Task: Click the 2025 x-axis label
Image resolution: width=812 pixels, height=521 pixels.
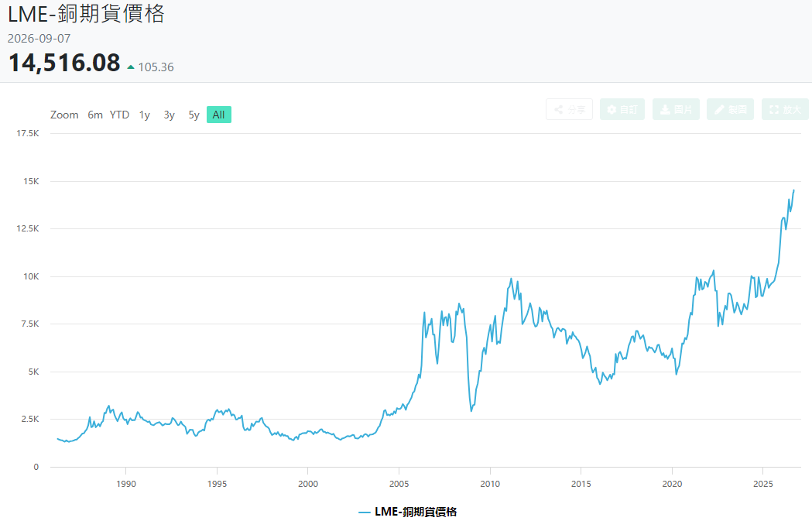Action: (x=762, y=485)
